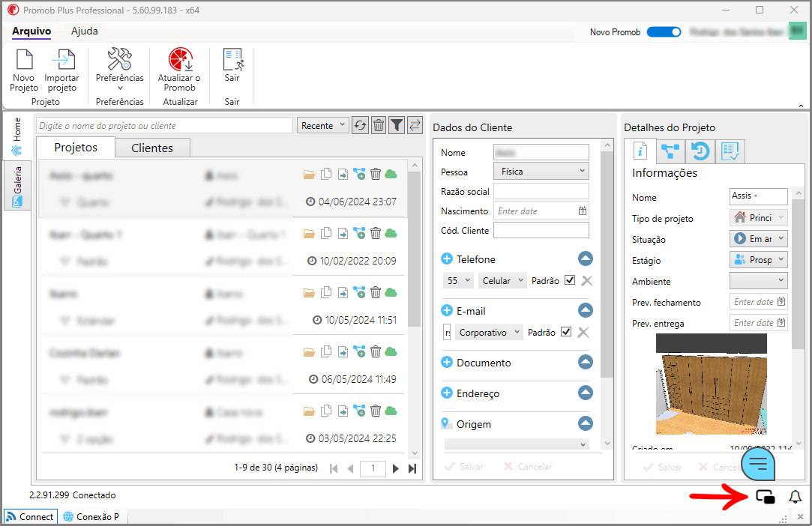Toggle Padrão checkbox for the email
The width and height of the screenshot is (812, 526).
coord(566,332)
